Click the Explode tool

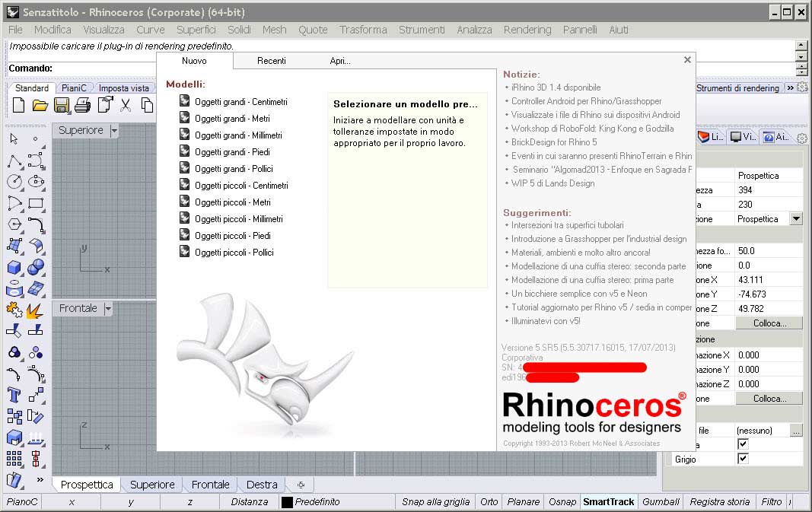coord(35,310)
